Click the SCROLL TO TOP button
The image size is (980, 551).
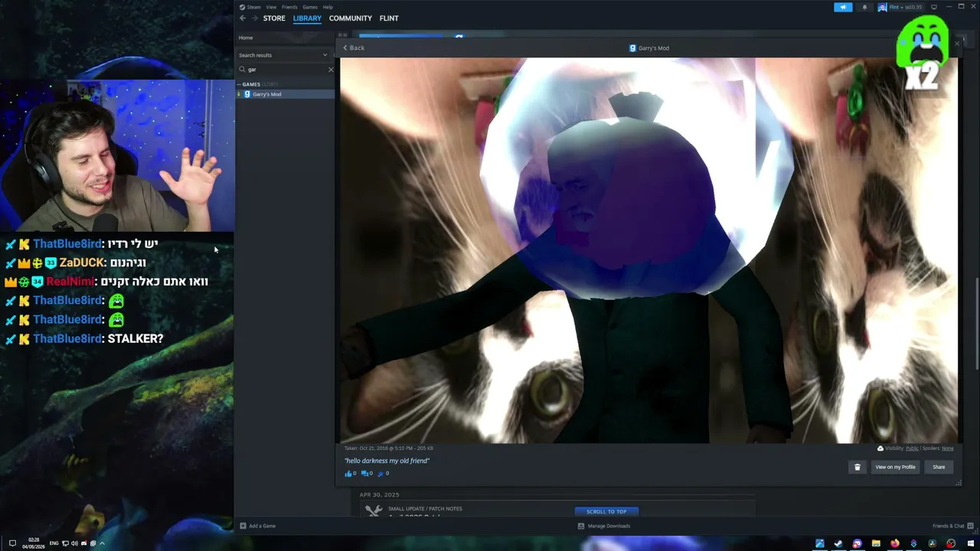(x=606, y=511)
